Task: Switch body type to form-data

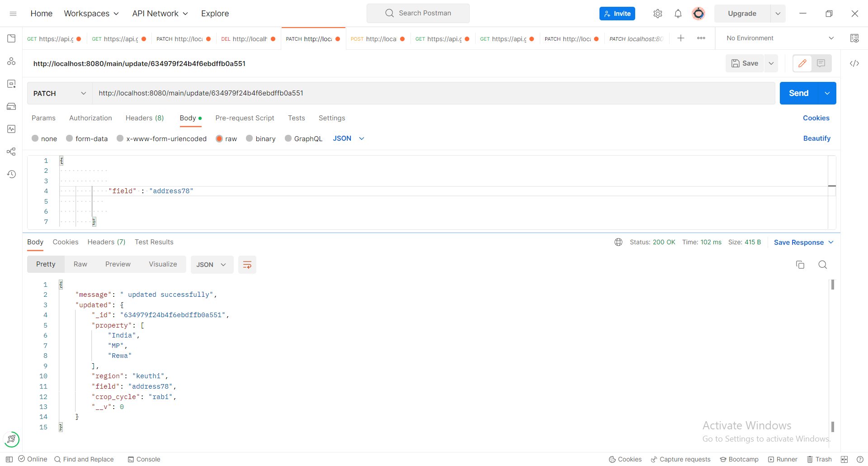Action: point(87,138)
